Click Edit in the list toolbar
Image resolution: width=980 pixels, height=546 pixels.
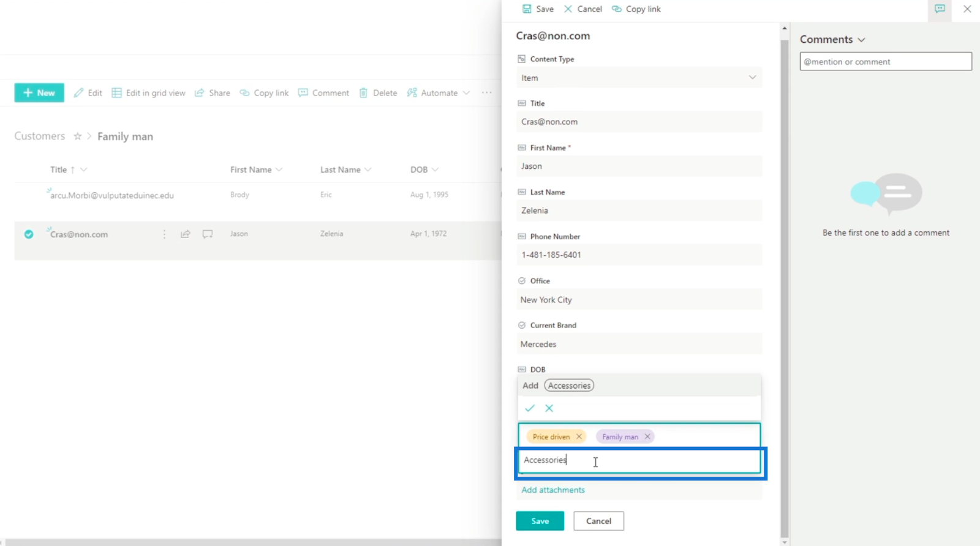tap(88, 93)
